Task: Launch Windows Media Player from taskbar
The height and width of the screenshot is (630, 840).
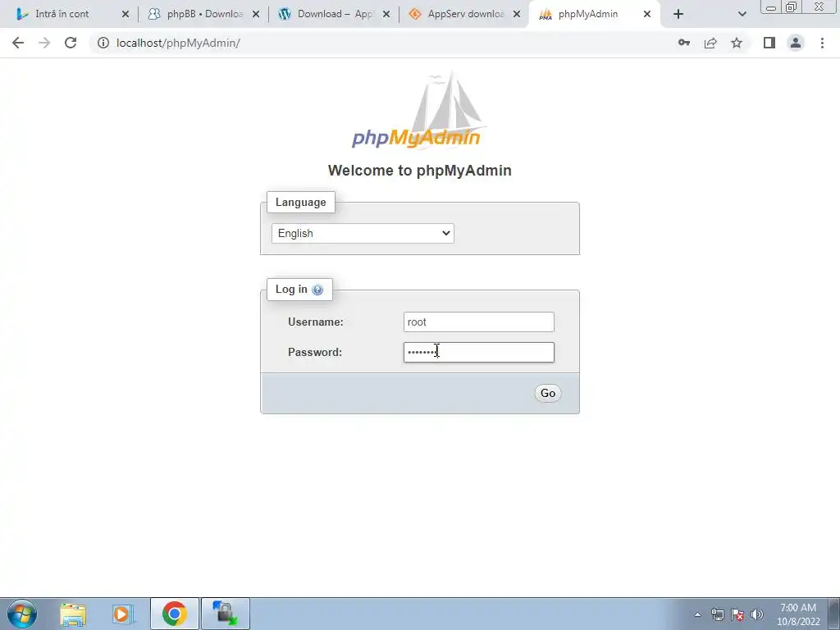Action: [122, 614]
